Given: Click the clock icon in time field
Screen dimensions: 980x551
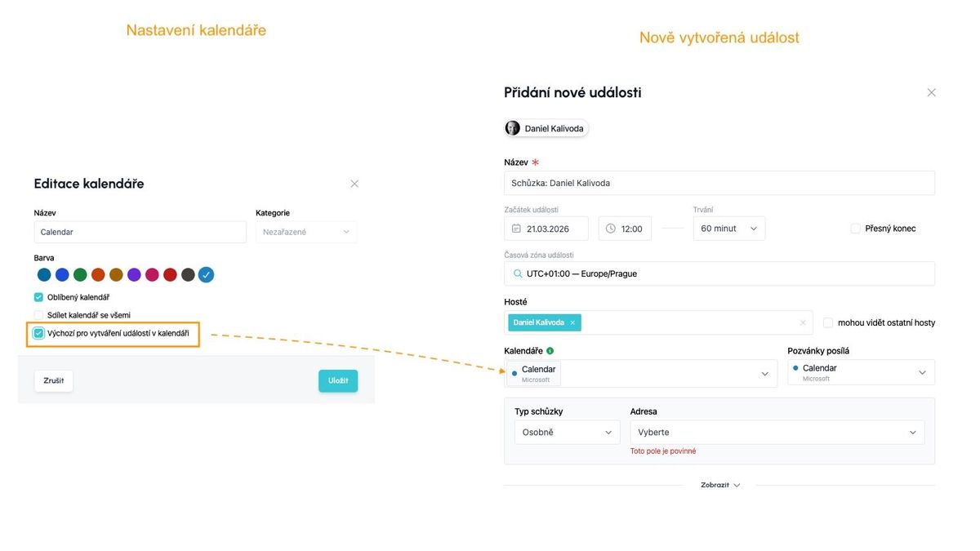Looking at the screenshot, I should click(x=611, y=229).
